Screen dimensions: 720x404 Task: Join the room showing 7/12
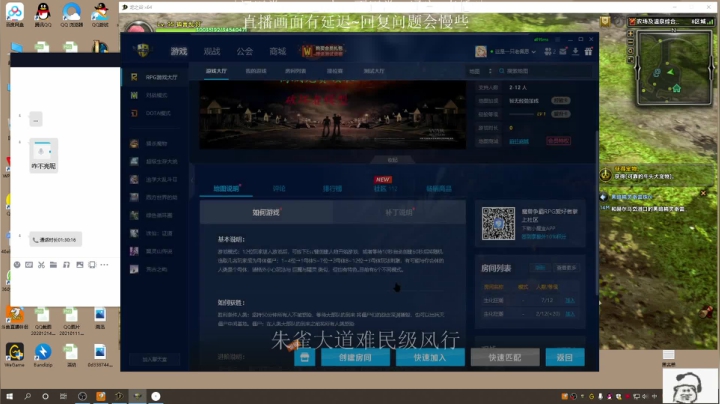[x=570, y=301]
